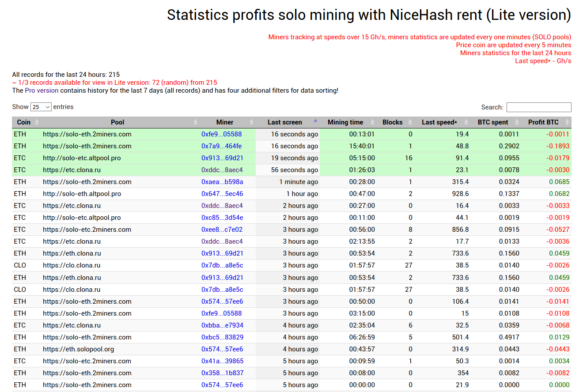Sort table by Blocks column
583x392 pixels.
click(395, 122)
